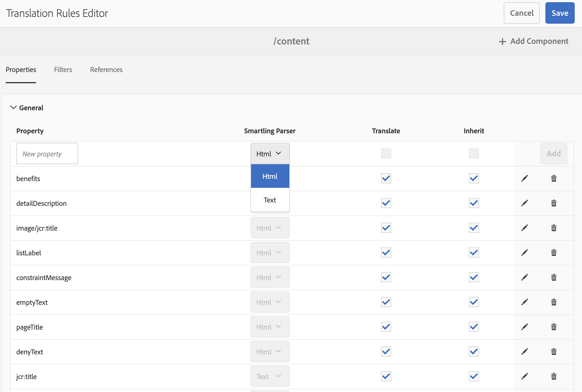This screenshot has height=392, width=582.
Task: Check Translate checkbox for new property
Action: click(x=386, y=154)
